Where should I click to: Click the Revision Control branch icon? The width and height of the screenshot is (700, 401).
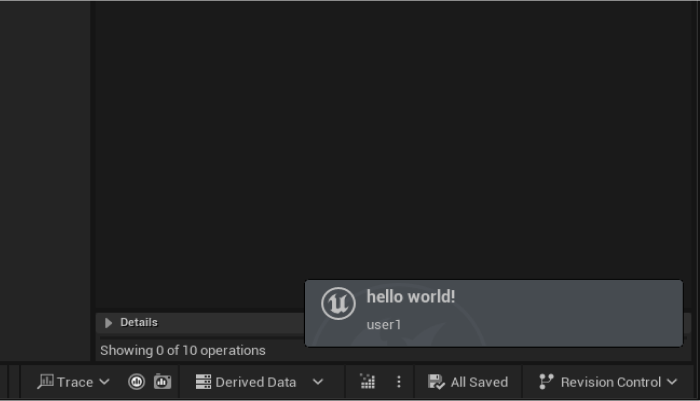[546, 382]
